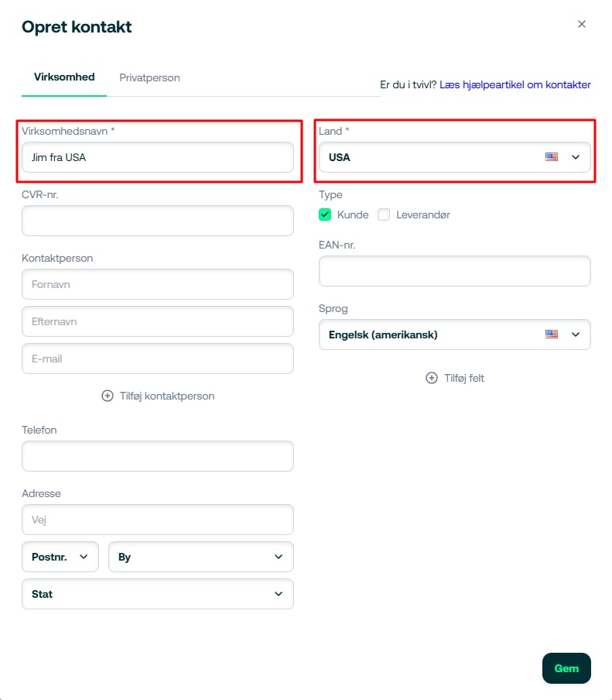Expand the Stat dropdown chevron

click(x=279, y=594)
